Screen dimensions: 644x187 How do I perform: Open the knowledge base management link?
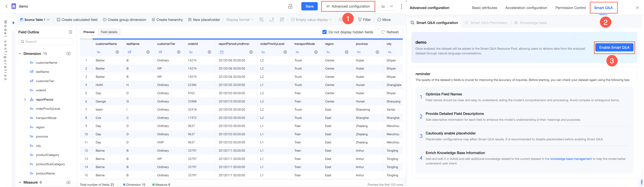click(x=571, y=159)
